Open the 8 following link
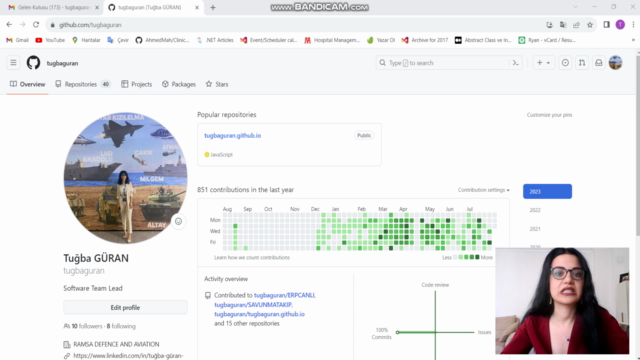 point(121,326)
